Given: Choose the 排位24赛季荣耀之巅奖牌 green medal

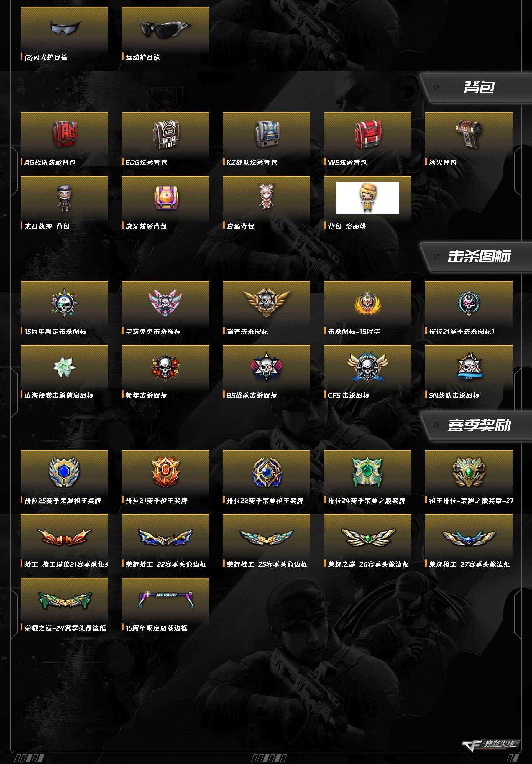Looking at the screenshot, I should [x=368, y=472].
